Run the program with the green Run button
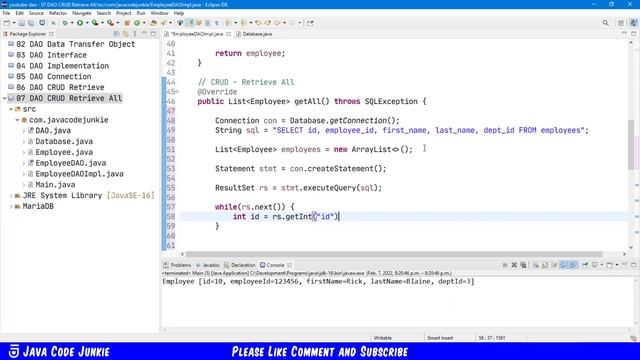The height and width of the screenshot is (360, 640). [80, 23]
